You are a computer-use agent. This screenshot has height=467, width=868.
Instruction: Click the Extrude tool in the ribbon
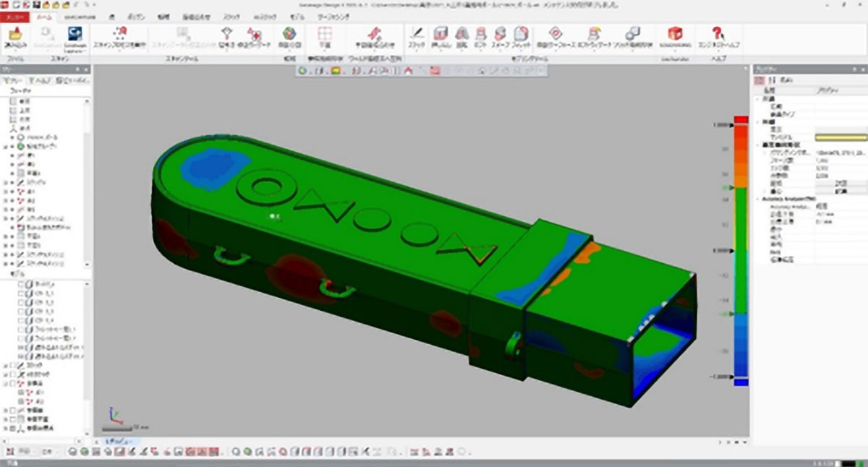[440, 33]
